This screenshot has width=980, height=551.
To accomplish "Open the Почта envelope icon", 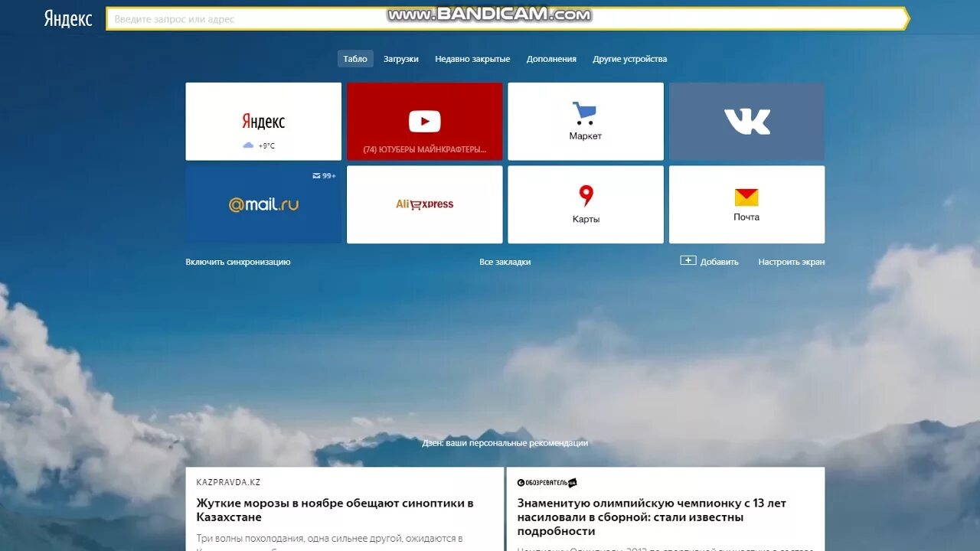I will click(746, 197).
